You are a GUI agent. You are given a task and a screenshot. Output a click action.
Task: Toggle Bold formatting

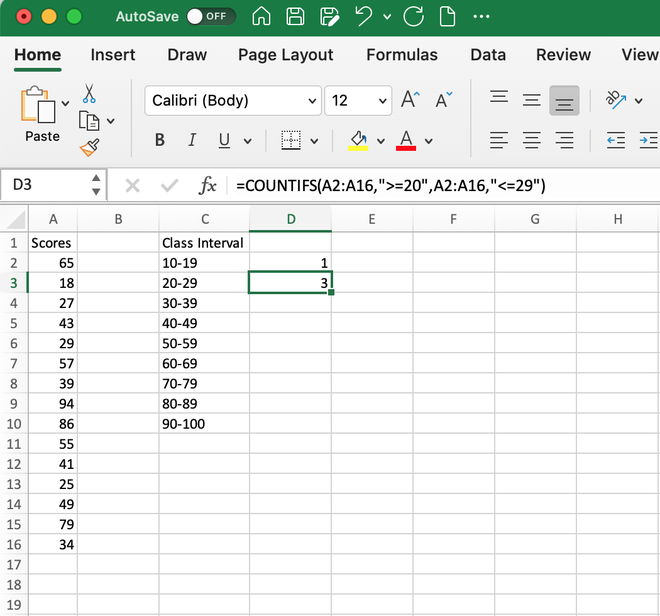(160, 140)
